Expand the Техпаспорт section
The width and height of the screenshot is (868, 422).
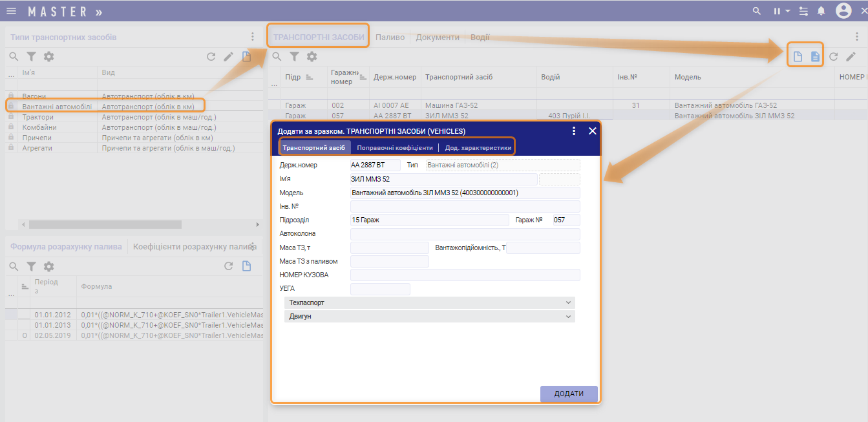point(429,302)
